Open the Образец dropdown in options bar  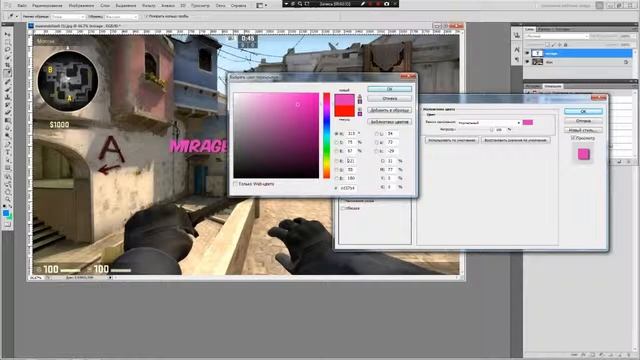tap(122, 17)
